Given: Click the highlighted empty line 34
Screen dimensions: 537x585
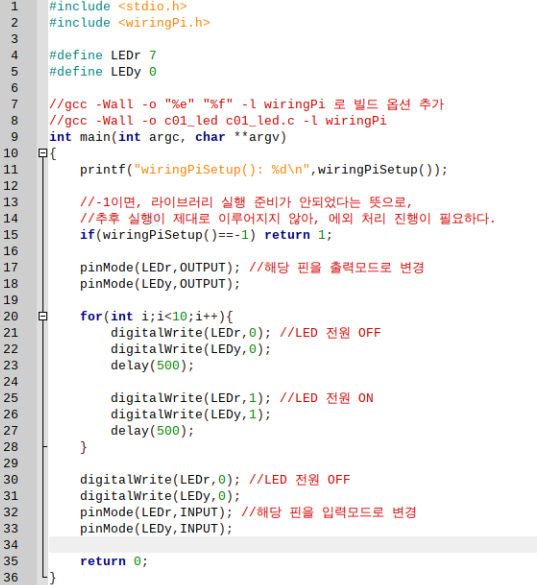Looking at the screenshot, I should click(293, 545).
